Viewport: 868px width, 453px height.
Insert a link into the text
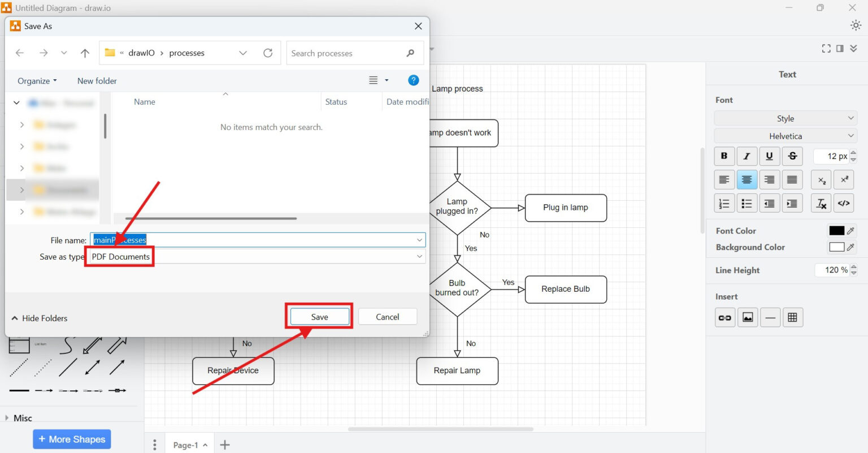pos(724,317)
